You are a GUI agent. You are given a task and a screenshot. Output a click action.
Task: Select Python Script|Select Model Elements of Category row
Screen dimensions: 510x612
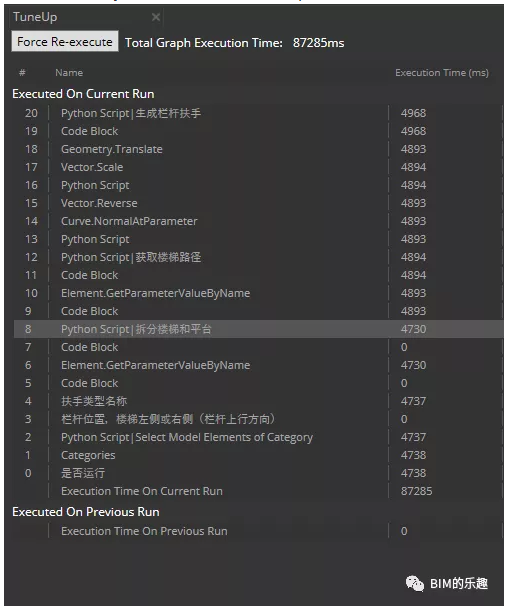point(258,437)
